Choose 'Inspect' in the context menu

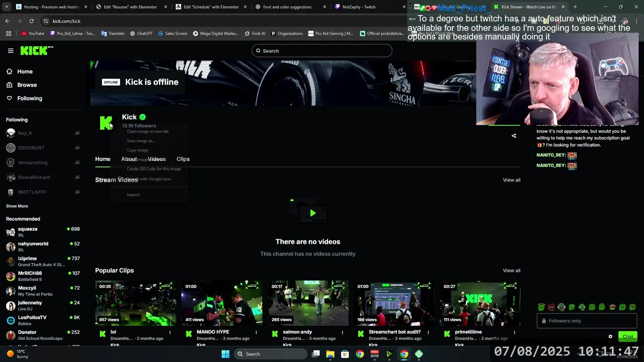(133, 195)
